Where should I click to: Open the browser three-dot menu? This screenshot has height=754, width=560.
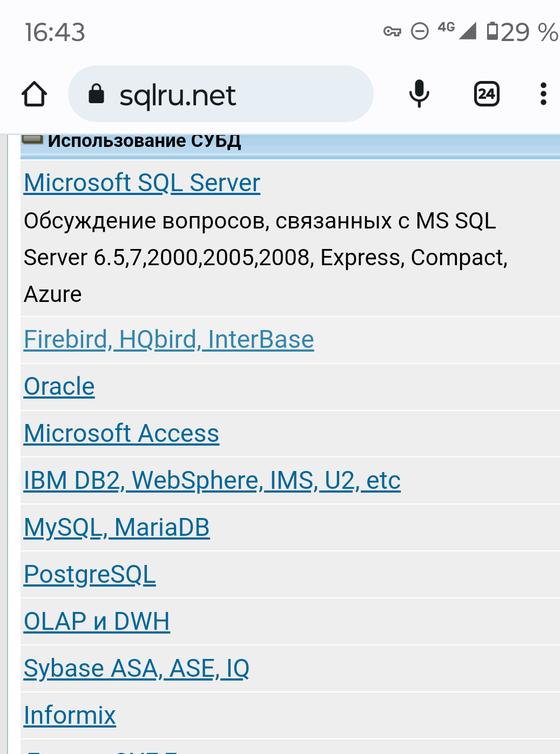543,94
